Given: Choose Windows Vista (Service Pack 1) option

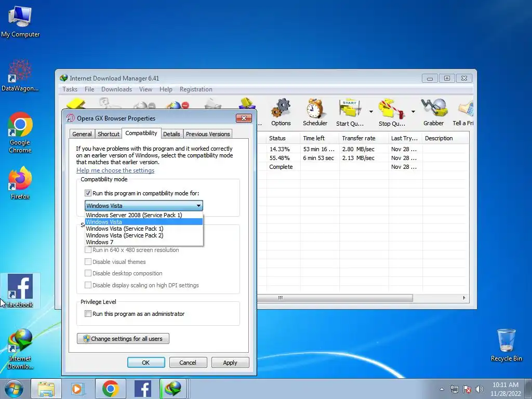Looking at the screenshot, I should 144,229.
